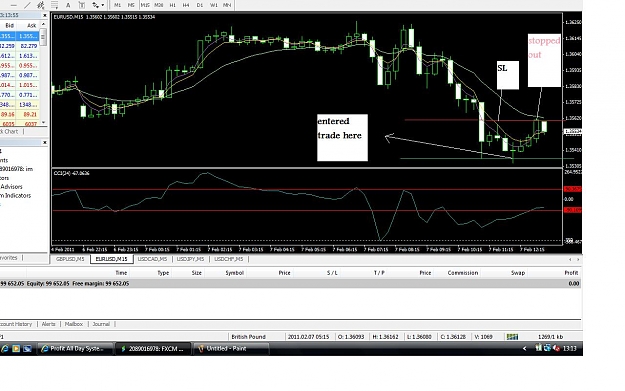
Task: Click the connection status bars icon
Action: [x=512, y=337]
